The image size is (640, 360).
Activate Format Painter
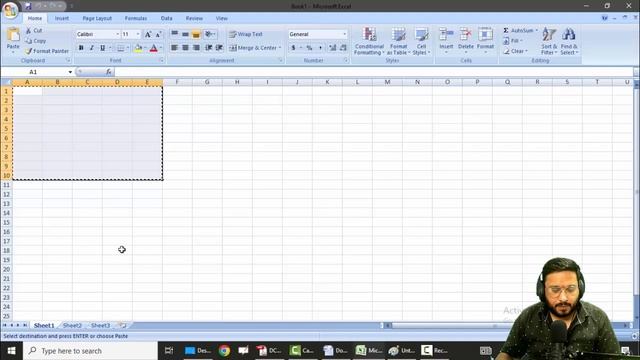tap(47, 51)
